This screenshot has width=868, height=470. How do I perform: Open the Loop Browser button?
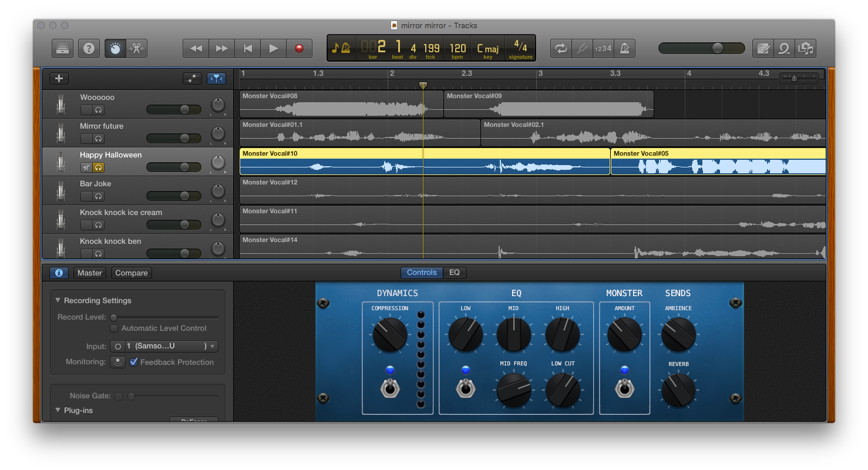(785, 48)
